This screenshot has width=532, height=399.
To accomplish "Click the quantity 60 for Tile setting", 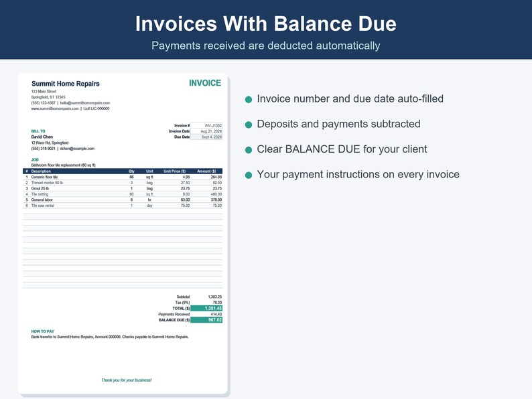I will 131,194.
